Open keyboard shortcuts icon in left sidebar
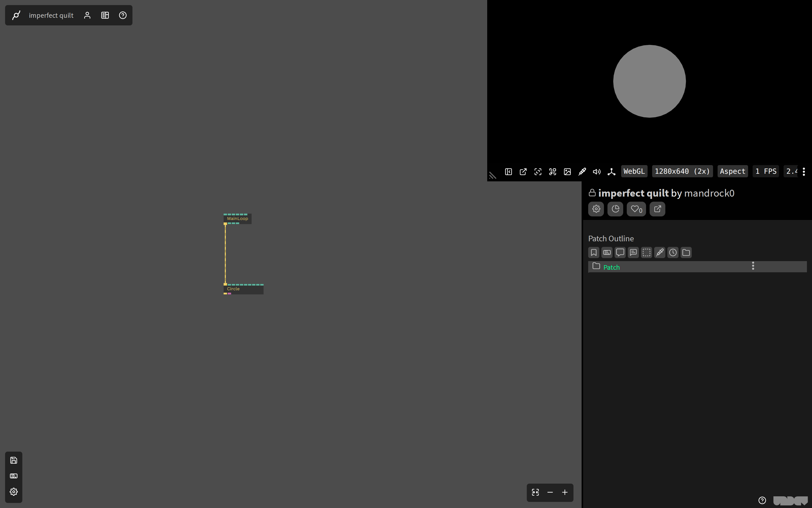Viewport: 812px width, 508px height. tap(14, 476)
